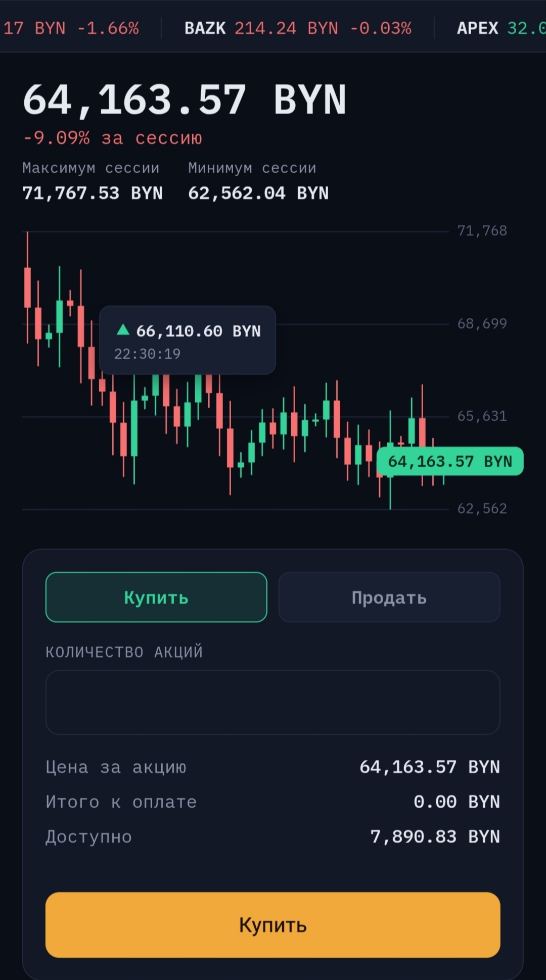
Task: Click the 71,768 axis label on chart
Action: pyautogui.click(x=482, y=231)
